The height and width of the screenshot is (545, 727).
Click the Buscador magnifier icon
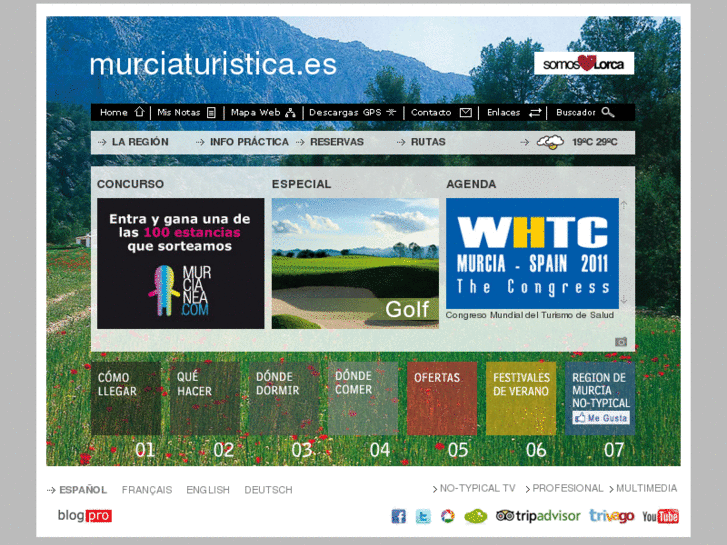pos(608,112)
